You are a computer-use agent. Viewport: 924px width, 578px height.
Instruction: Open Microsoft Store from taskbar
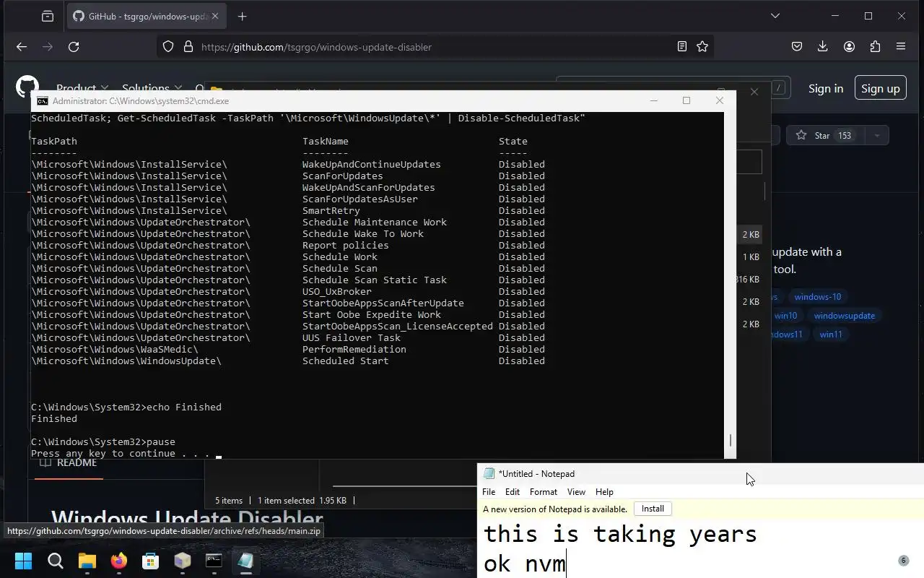[150, 561]
